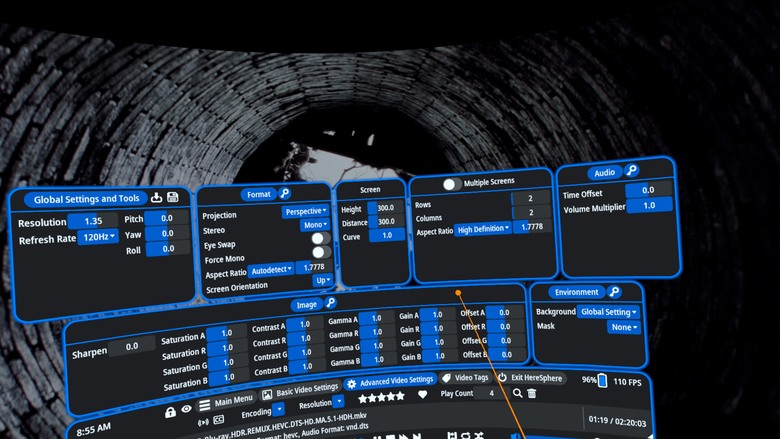Click the lock icon beside Main Menu
780x439 pixels.
pyautogui.click(x=170, y=412)
